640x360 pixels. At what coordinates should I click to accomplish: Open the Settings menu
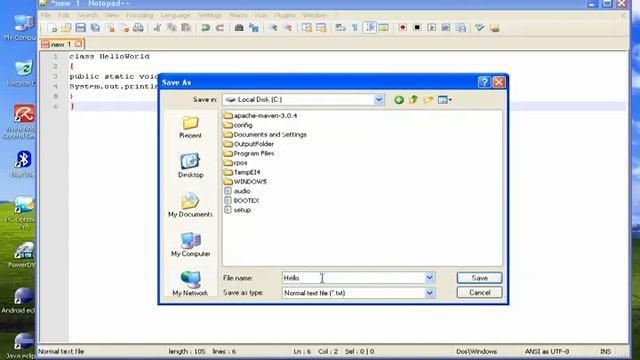[x=210, y=15]
